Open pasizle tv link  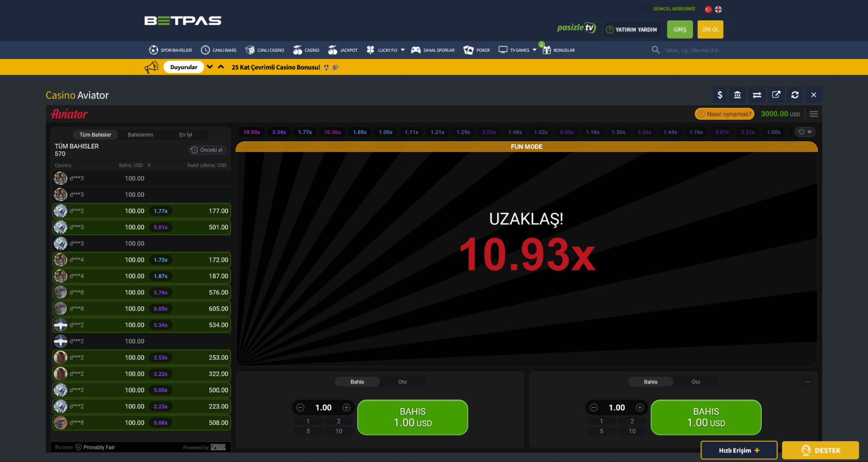tap(577, 28)
